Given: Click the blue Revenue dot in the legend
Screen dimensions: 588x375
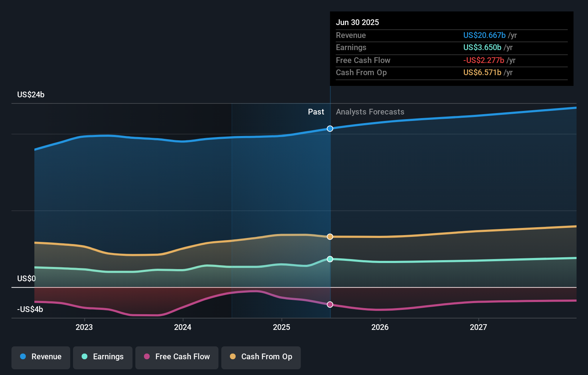Looking at the screenshot, I should 23,357.
